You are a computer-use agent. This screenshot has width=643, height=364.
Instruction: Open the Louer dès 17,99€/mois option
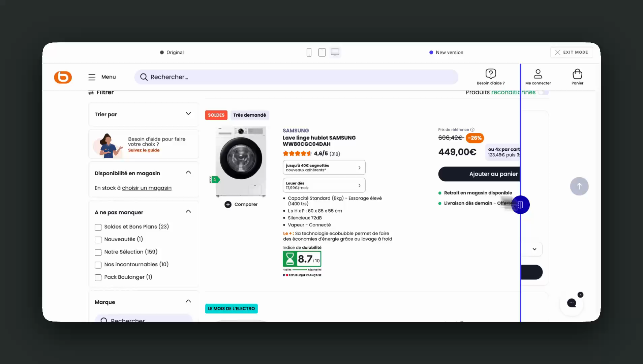pos(324,185)
